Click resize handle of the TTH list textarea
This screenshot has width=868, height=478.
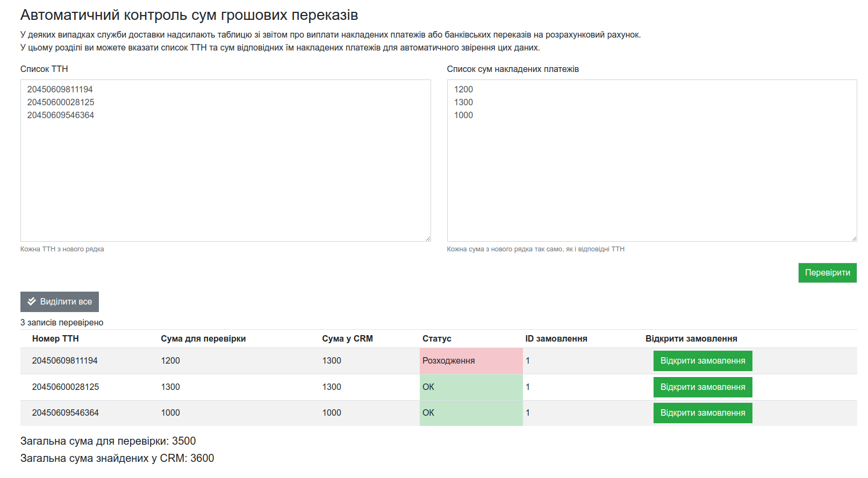point(428,238)
